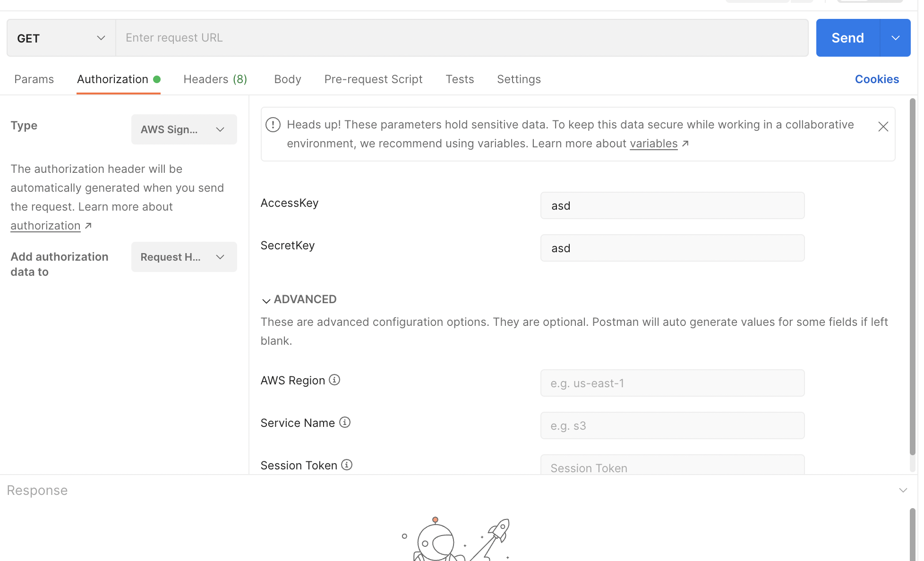The width and height of the screenshot is (924, 561).
Task: Dismiss the Heads up sensitive data banner
Action: coord(883,127)
